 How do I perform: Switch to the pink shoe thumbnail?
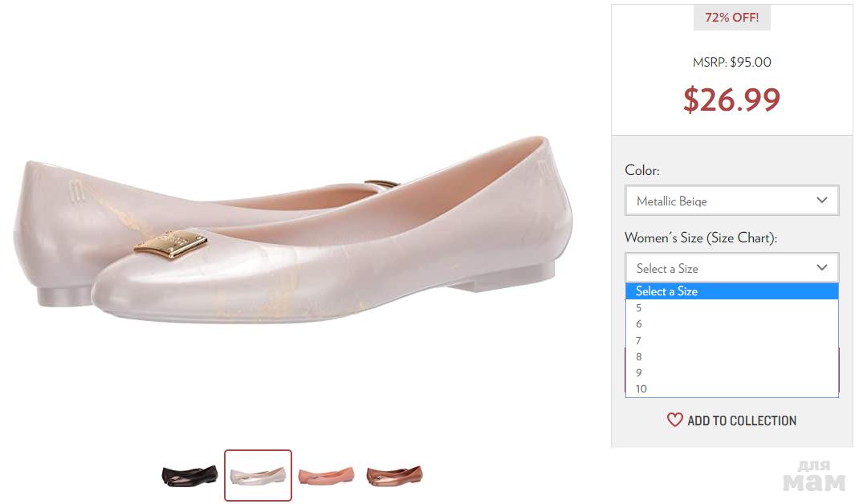[x=326, y=475]
